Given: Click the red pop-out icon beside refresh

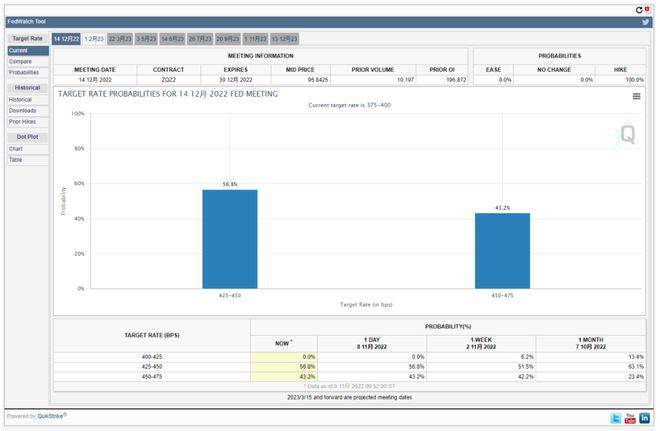Looking at the screenshot, I should pyautogui.click(x=649, y=9).
